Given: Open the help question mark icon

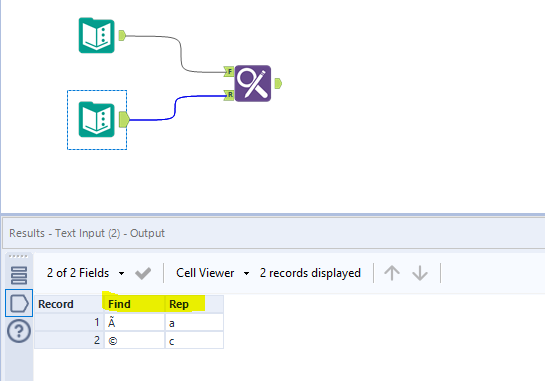Looking at the screenshot, I should [19, 331].
